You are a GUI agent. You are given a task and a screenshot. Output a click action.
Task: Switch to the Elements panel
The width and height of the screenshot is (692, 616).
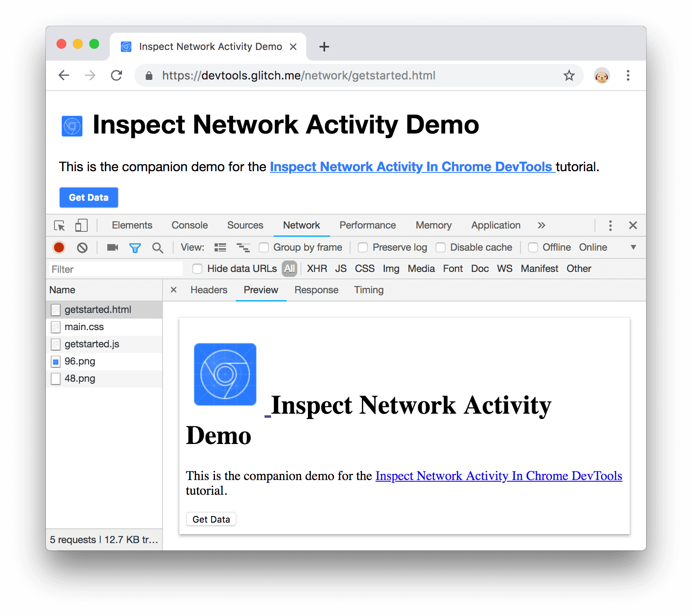(132, 225)
